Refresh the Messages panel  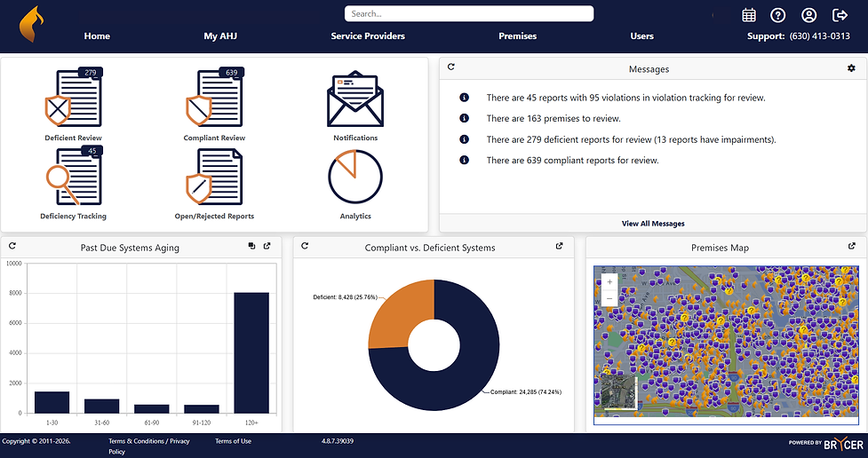pyautogui.click(x=451, y=67)
